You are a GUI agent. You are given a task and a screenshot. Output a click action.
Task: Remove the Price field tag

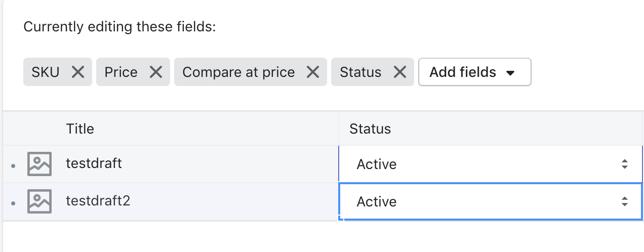tap(156, 72)
